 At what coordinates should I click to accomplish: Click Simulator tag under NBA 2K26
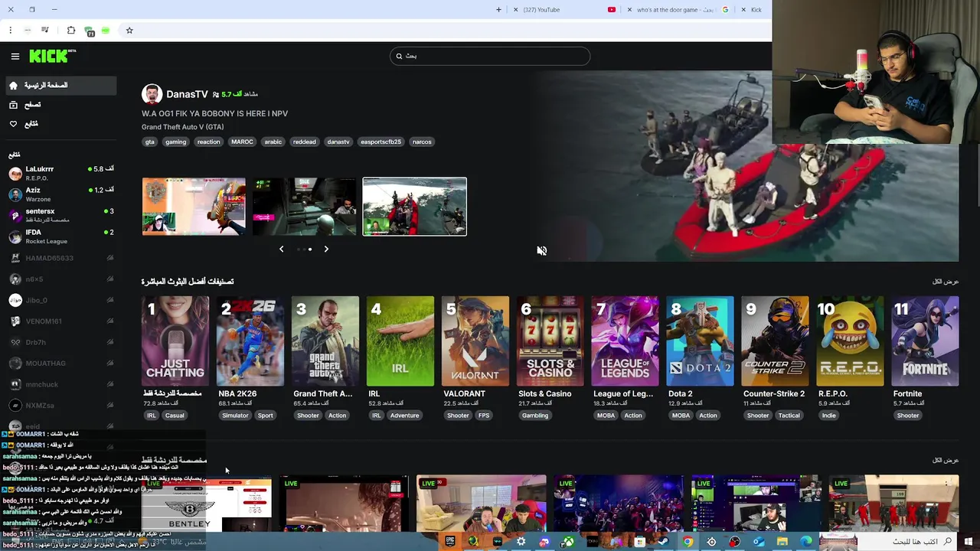(235, 416)
